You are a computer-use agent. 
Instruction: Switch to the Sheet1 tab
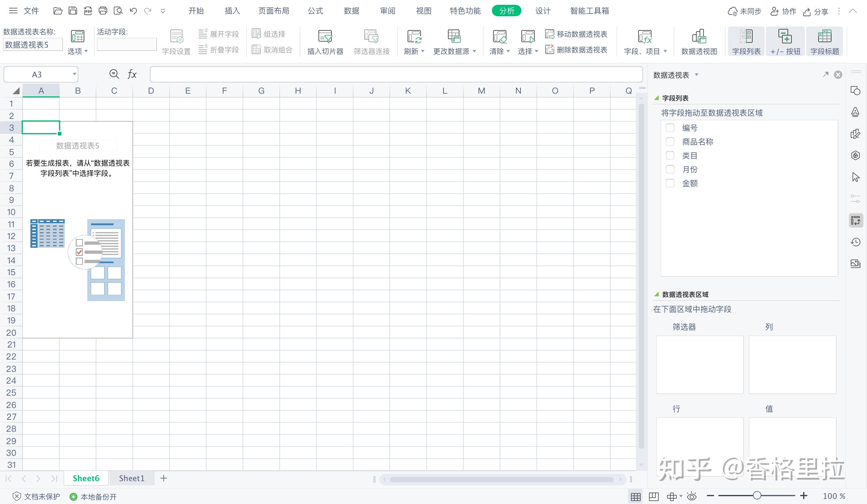click(x=132, y=478)
